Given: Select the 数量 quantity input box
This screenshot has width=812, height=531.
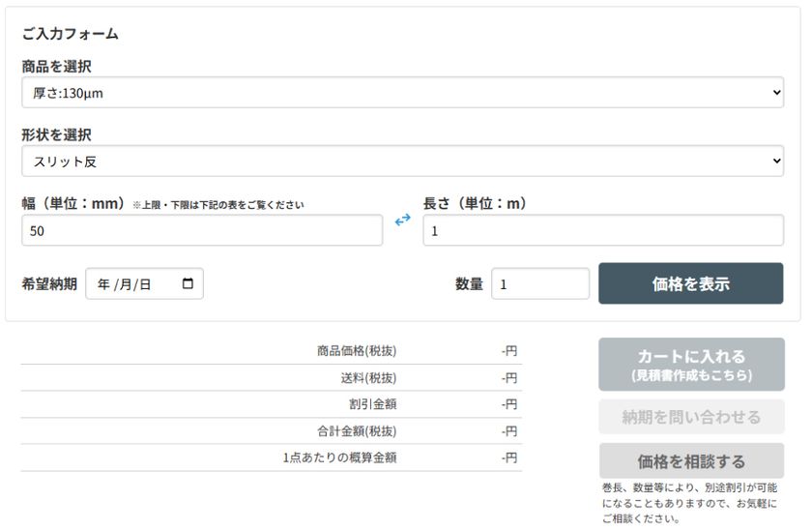Looking at the screenshot, I should click(x=539, y=284).
